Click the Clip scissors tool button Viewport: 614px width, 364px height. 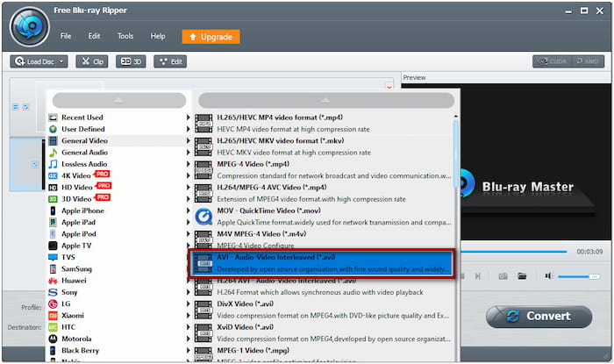pyautogui.click(x=92, y=61)
